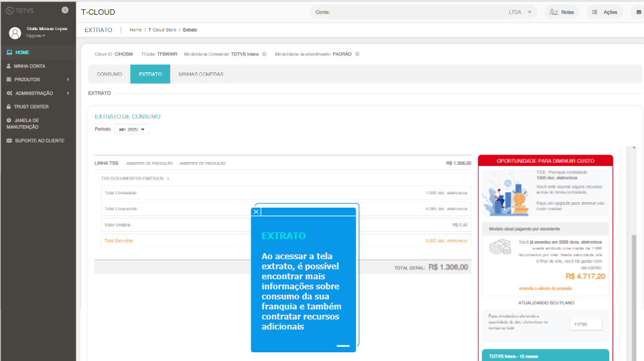Image resolution: width=644 pixels, height=361 pixels.
Task: Click the Total Consumido row
Action: [x=286, y=209]
